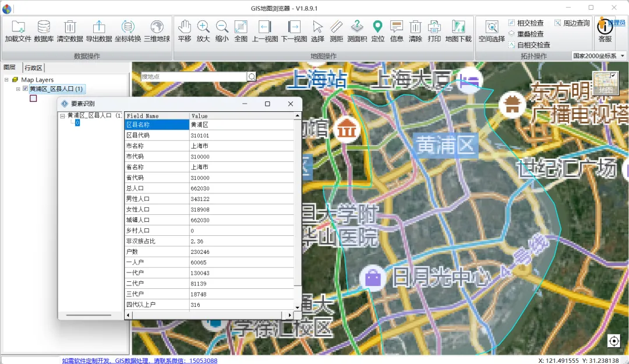Collapse 黄浦区_区县人口 node in 要素识别 window
The width and height of the screenshot is (629, 364).
[62, 116]
